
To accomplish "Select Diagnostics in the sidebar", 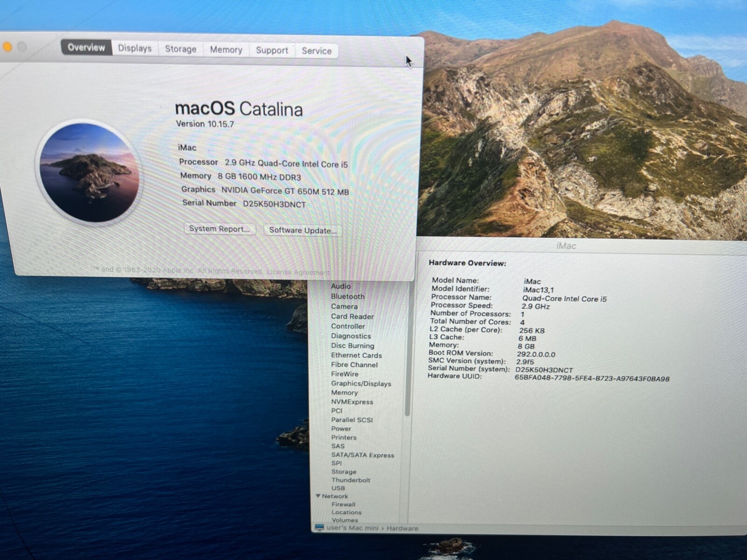I will [351, 336].
